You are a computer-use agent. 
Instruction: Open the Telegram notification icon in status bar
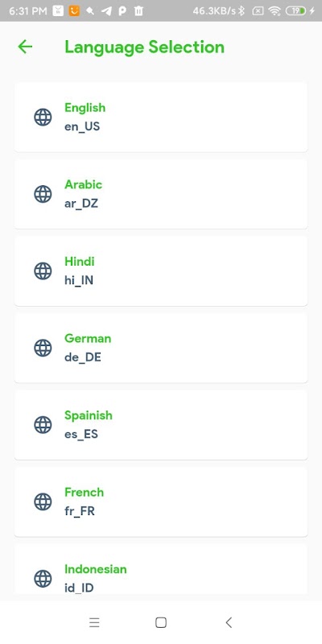106,11
